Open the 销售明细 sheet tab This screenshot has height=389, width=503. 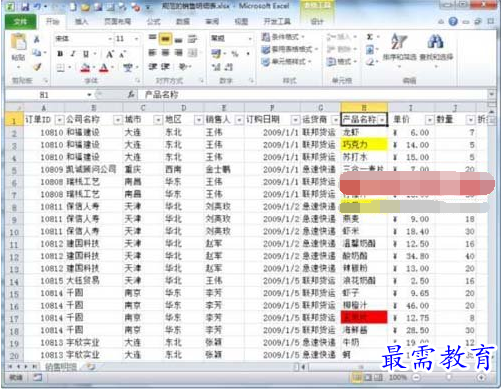[61, 367]
